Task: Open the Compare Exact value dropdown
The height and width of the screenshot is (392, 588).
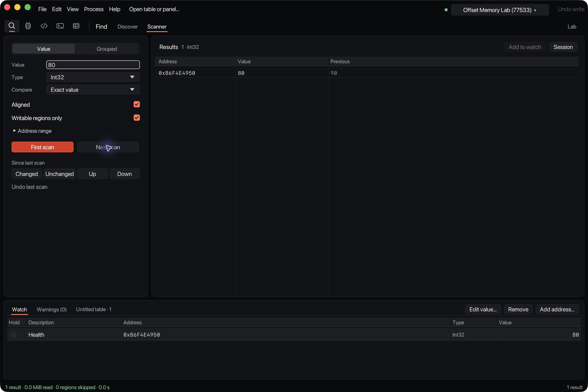Action: coord(93,90)
